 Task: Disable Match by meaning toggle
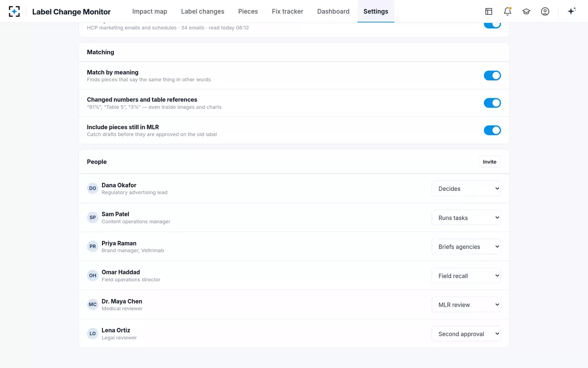492,76
